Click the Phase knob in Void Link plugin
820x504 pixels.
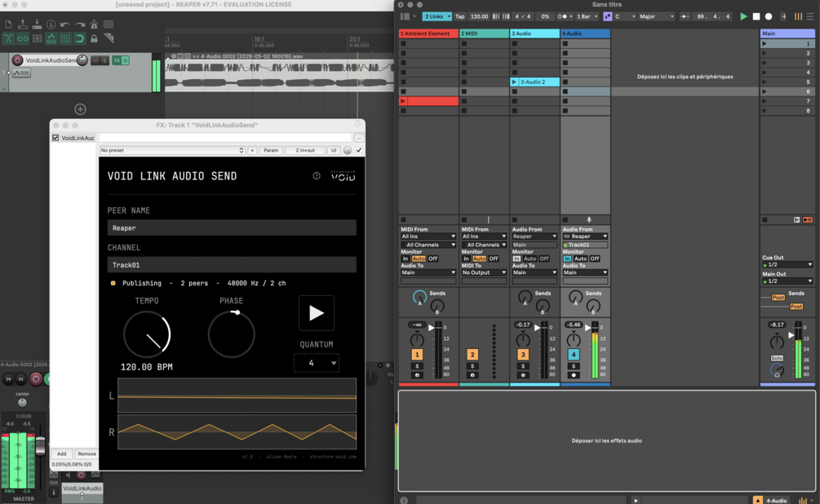pos(231,334)
